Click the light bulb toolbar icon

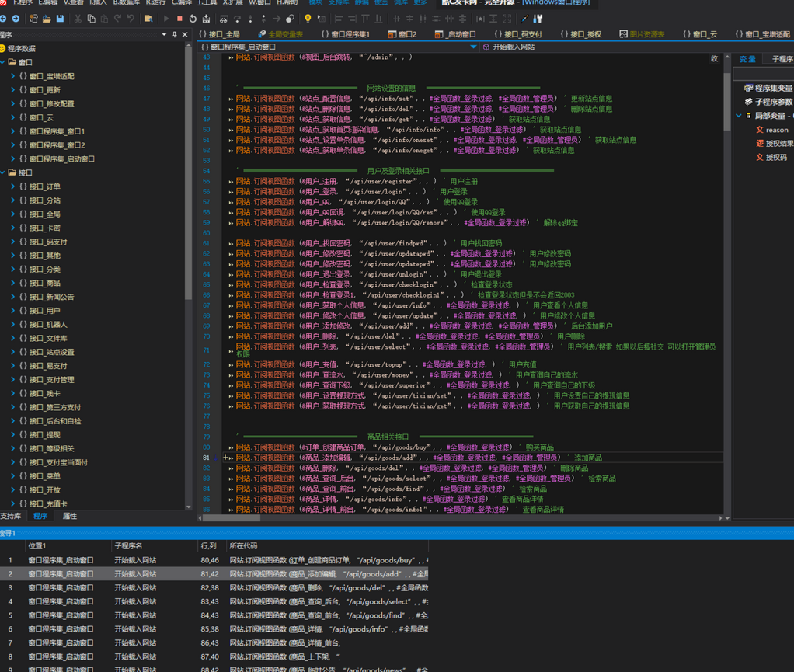(x=308, y=19)
